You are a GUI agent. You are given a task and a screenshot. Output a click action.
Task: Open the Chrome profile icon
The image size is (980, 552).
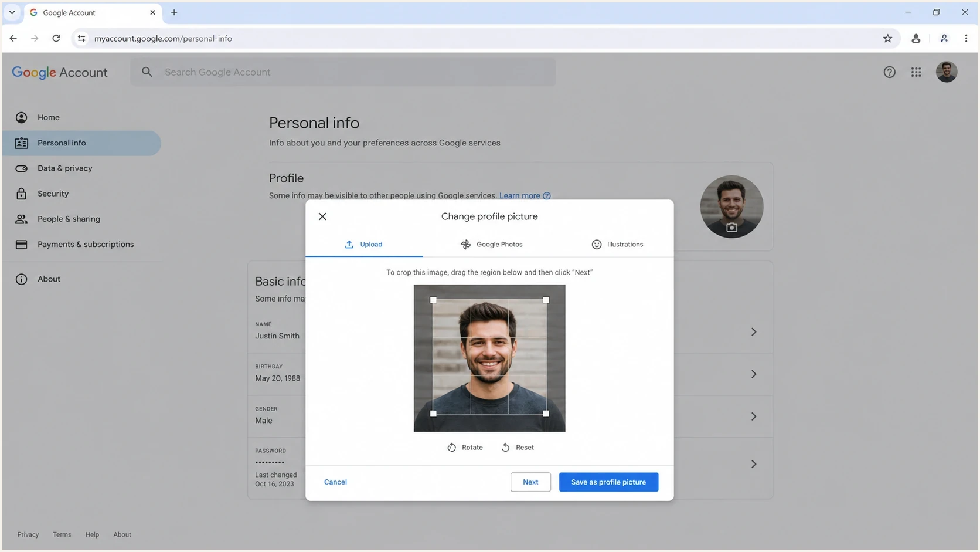916,39
